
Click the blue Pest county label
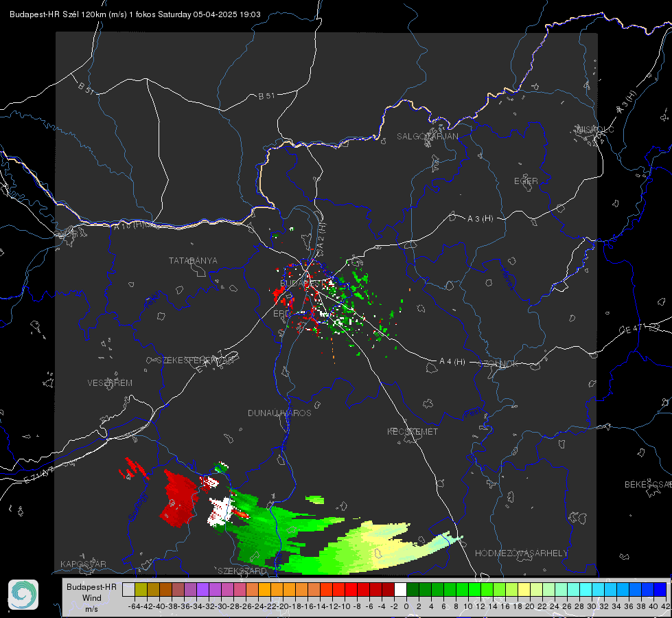[x=473, y=413]
